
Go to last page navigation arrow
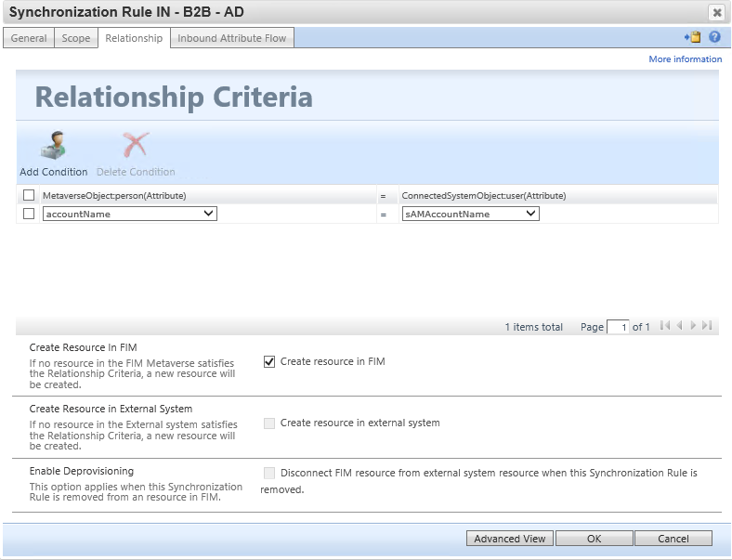707,326
